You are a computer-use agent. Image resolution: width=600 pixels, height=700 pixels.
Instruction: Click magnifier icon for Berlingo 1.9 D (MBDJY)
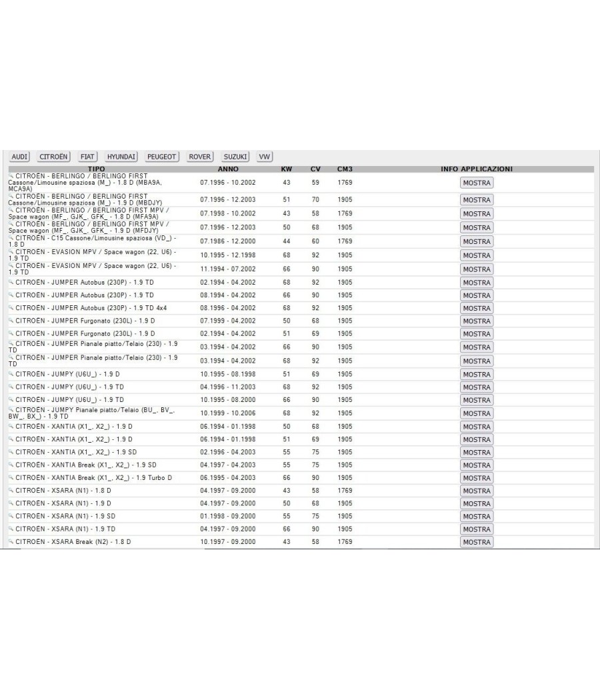11,196
